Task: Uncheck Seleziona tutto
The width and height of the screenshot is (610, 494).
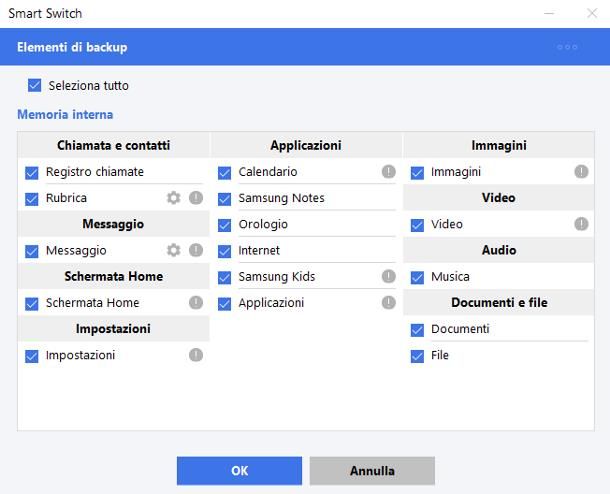Action: tap(35, 85)
